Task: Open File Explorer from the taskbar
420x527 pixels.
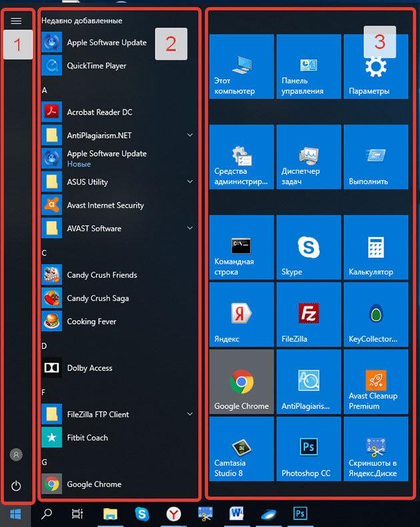Action: [x=110, y=514]
